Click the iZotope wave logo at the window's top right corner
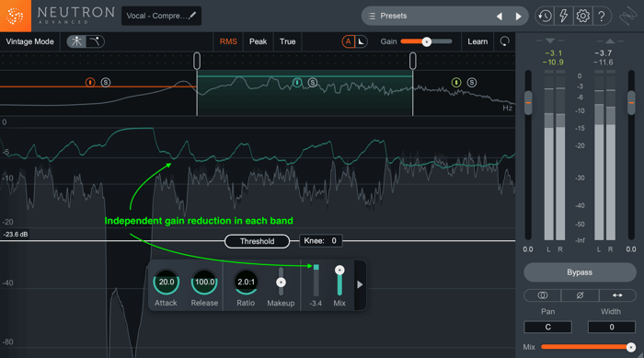644x358 pixels. coord(628,17)
